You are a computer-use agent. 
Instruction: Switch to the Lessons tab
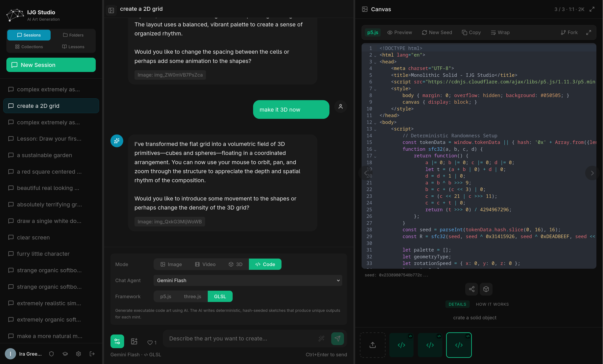click(x=73, y=47)
